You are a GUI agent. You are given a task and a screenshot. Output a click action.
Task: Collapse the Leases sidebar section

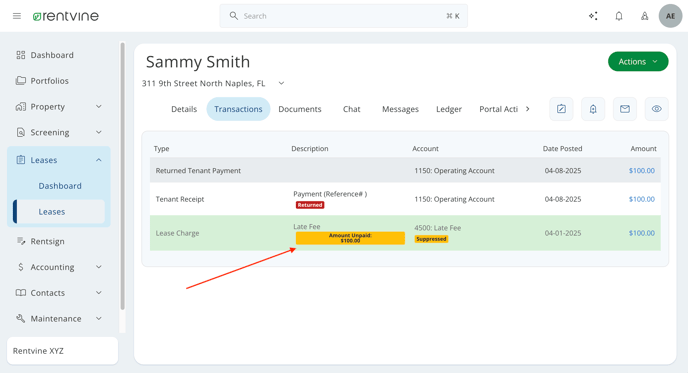click(59, 160)
